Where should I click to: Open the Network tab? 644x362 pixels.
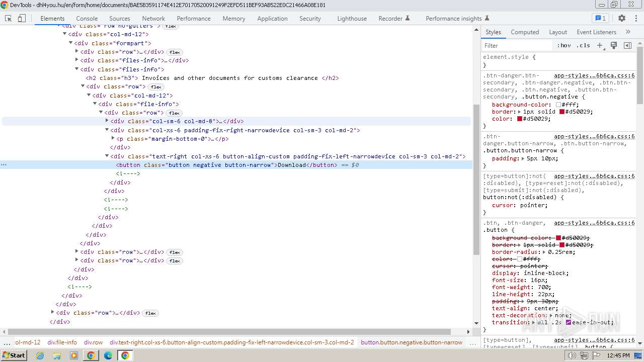click(153, 18)
